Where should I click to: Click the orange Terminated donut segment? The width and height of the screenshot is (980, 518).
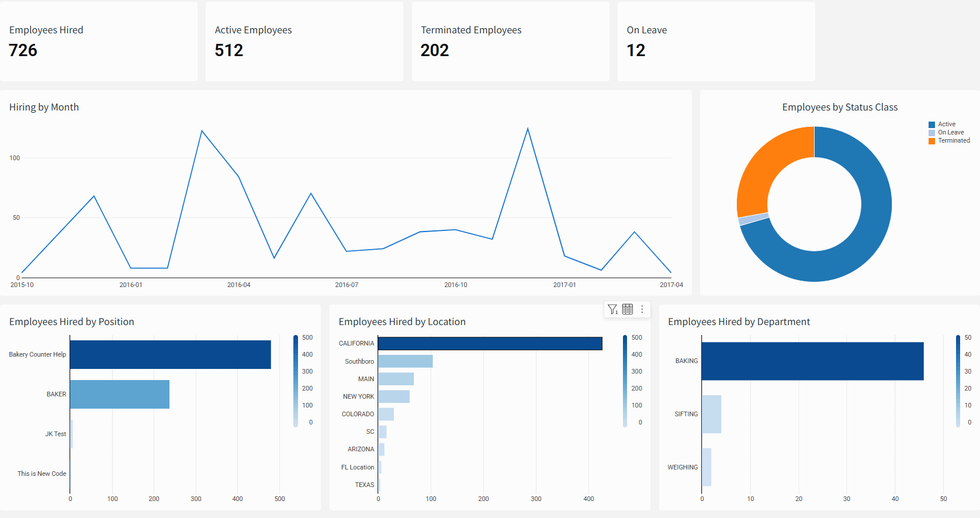(x=767, y=165)
